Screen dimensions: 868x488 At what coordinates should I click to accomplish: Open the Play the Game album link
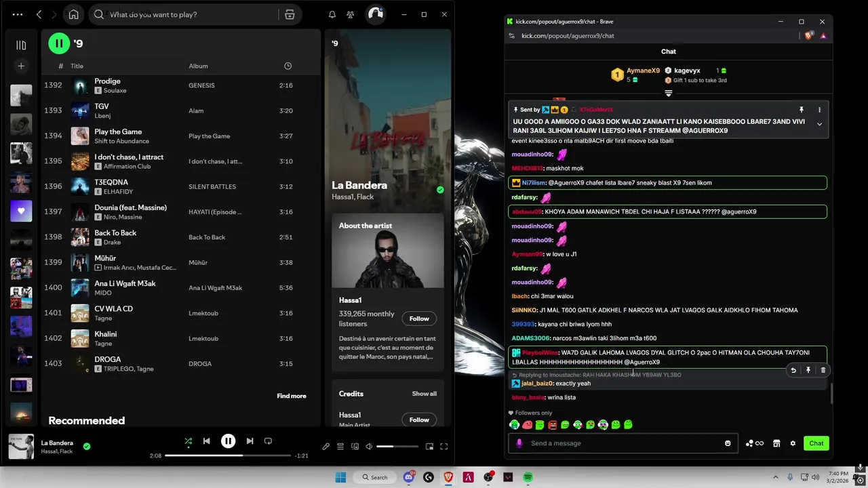(209, 136)
